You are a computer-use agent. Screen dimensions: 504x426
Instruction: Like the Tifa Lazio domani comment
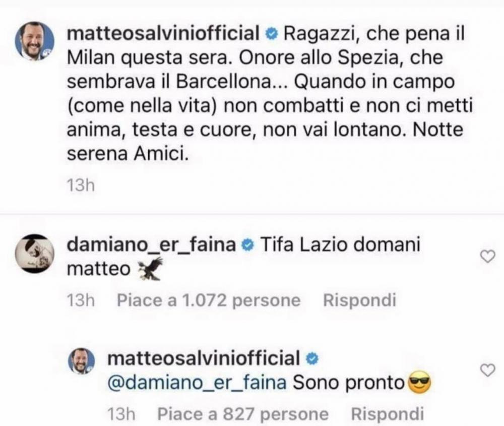pyautogui.click(x=487, y=257)
